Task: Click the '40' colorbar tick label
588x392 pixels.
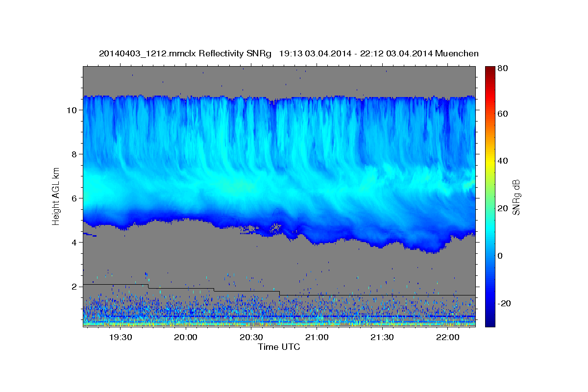Action: [502, 161]
